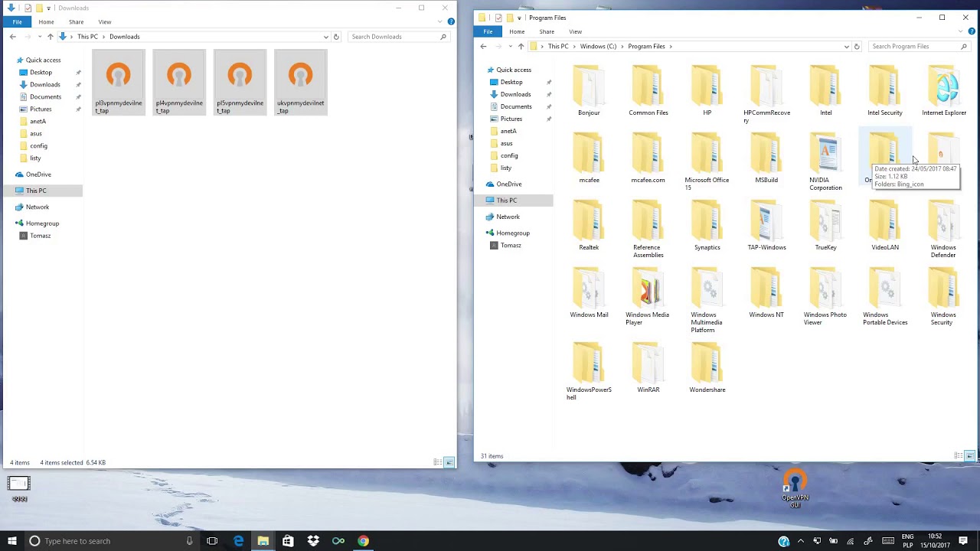Go up one level in Program Files window

[521, 47]
